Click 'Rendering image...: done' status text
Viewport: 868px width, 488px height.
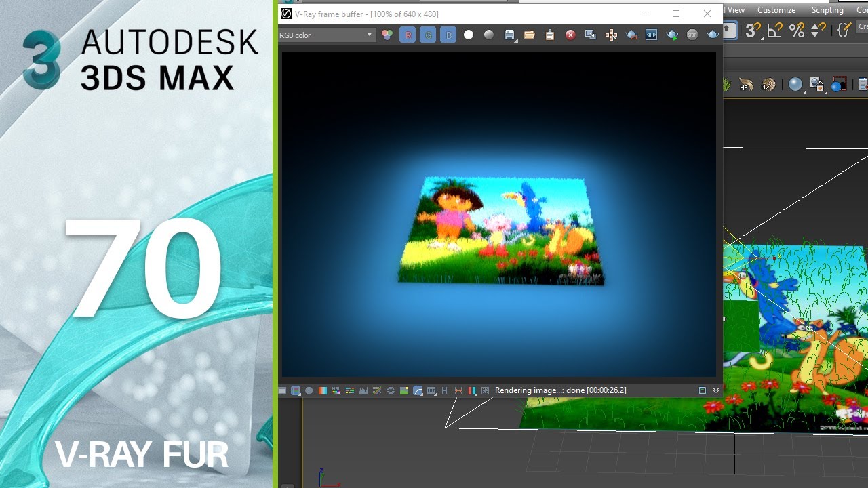[x=561, y=390]
